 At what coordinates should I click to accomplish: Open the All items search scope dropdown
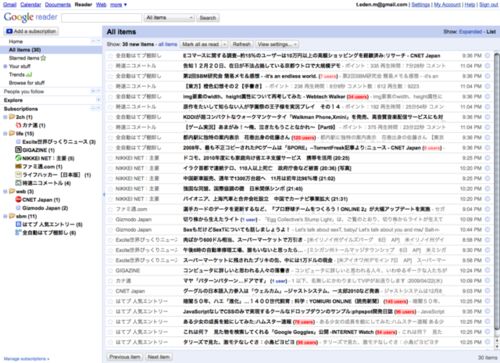click(169, 18)
